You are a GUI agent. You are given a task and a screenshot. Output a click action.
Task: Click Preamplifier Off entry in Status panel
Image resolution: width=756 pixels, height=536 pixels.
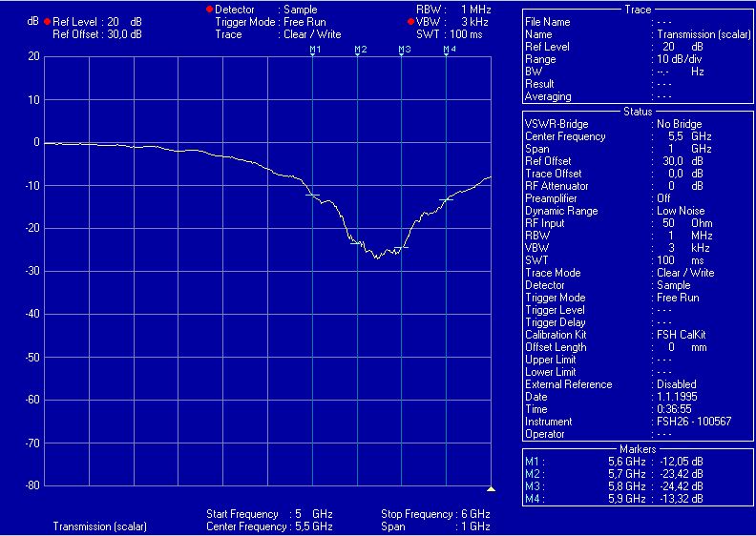click(x=611, y=198)
